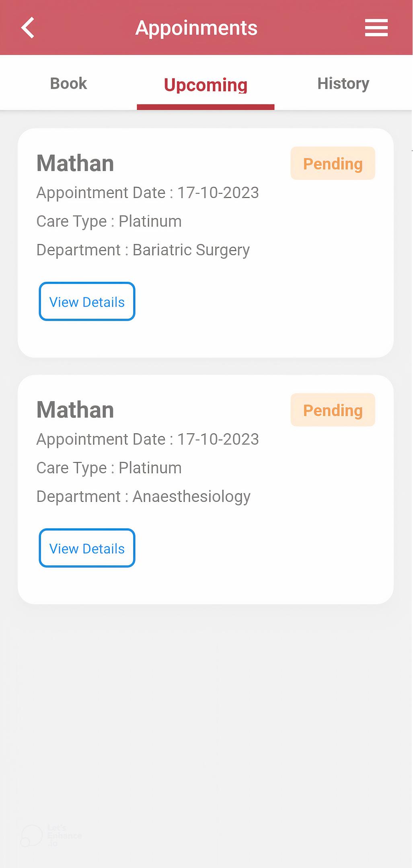The width and height of the screenshot is (413, 868).
Task: Click Pending badge on Anaesthesiology card
Action: (x=333, y=410)
